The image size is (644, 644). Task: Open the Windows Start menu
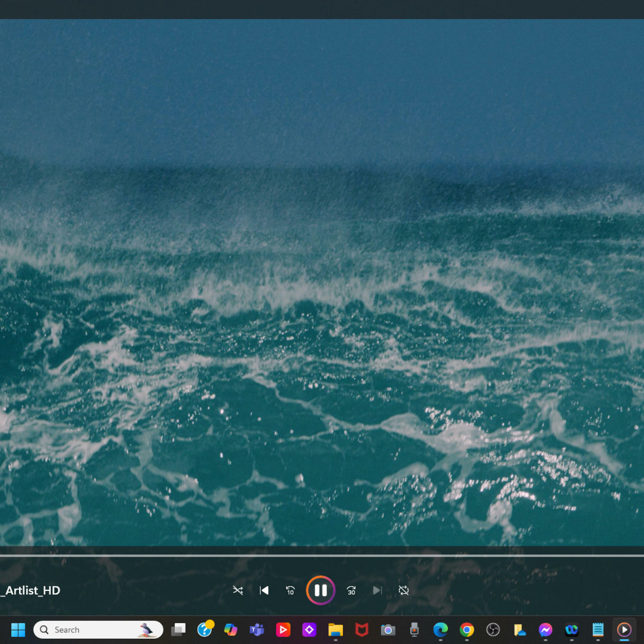click(x=18, y=630)
